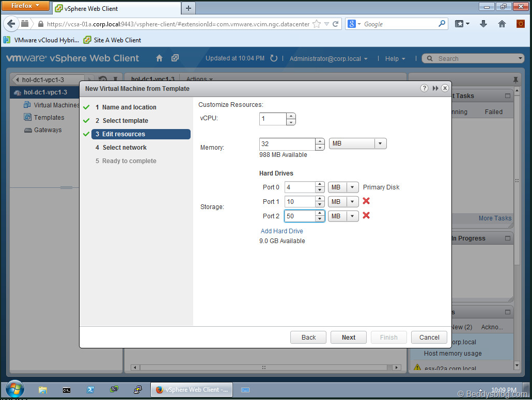Open new browser tab with plus

[189, 8]
